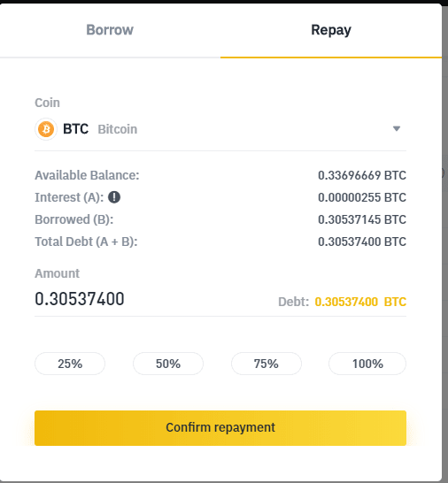Click the Amount field label
The image size is (448, 483).
tap(57, 273)
